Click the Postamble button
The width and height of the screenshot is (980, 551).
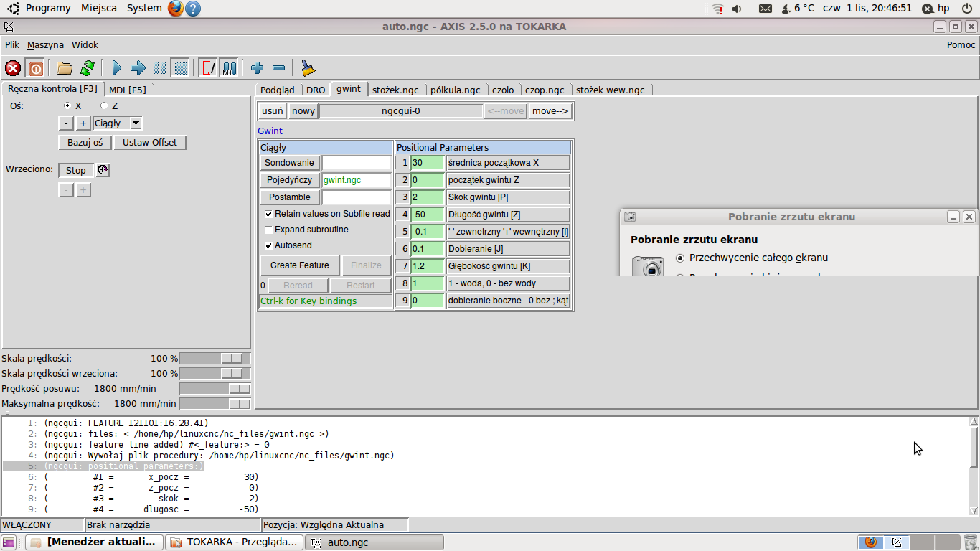pyautogui.click(x=290, y=197)
